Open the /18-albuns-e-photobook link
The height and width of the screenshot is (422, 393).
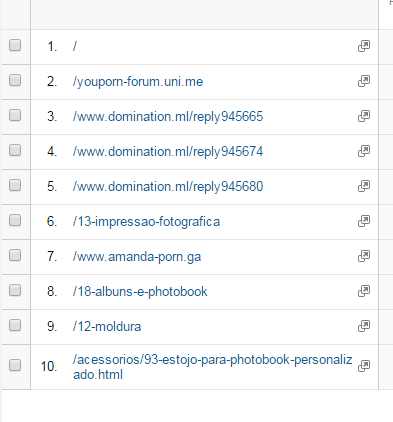140,292
